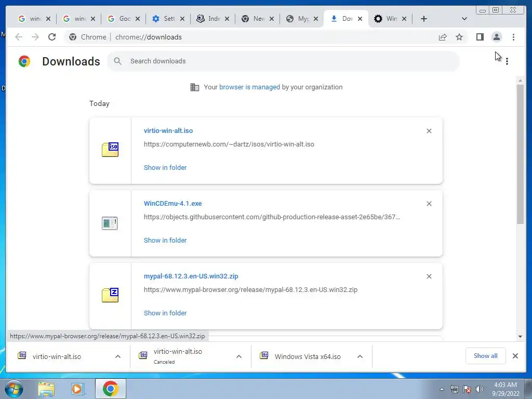
Task: Open the Action Center flag icon
Action: pos(467,389)
